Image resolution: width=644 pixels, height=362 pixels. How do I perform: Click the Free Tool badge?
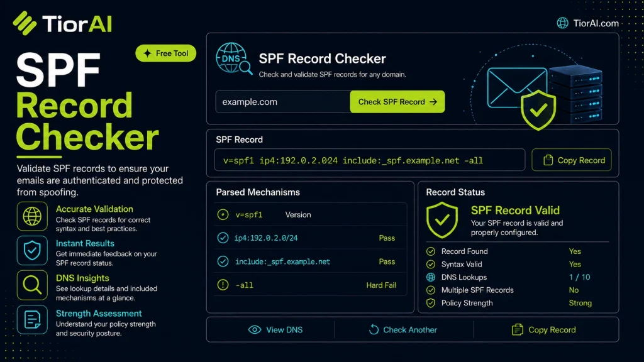pos(166,53)
